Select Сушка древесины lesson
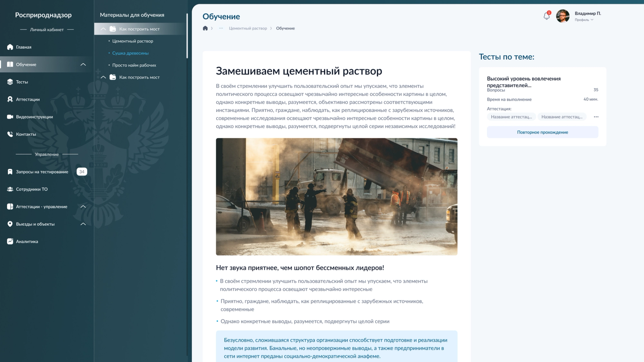Image resolution: width=644 pixels, height=362 pixels. coord(130,53)
